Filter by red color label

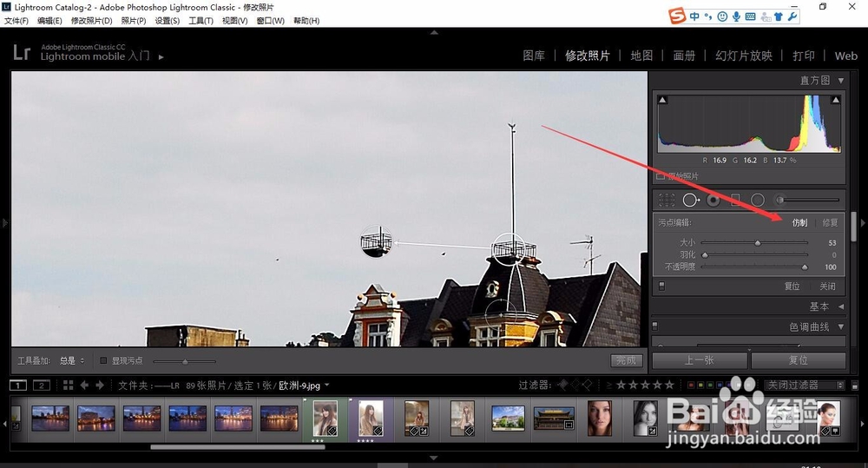[690, 385]
